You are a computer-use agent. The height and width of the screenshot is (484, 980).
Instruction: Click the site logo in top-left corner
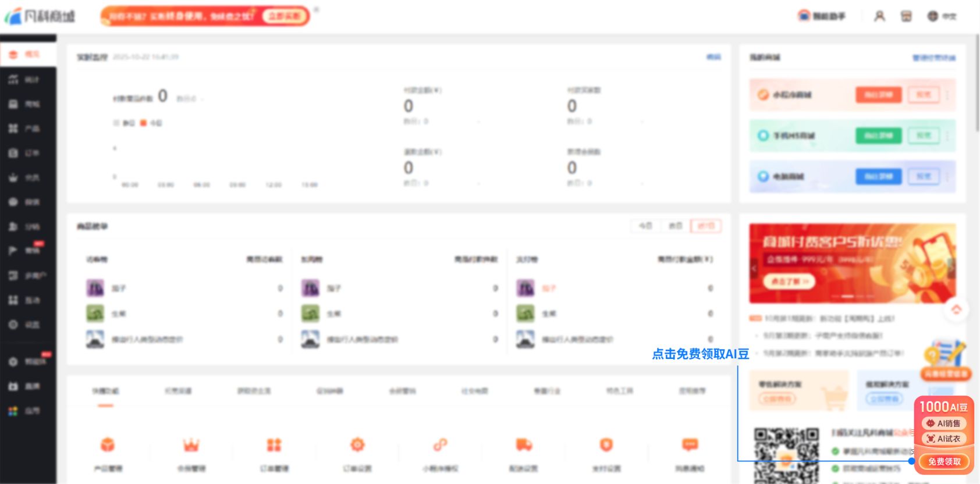(40, 16)
